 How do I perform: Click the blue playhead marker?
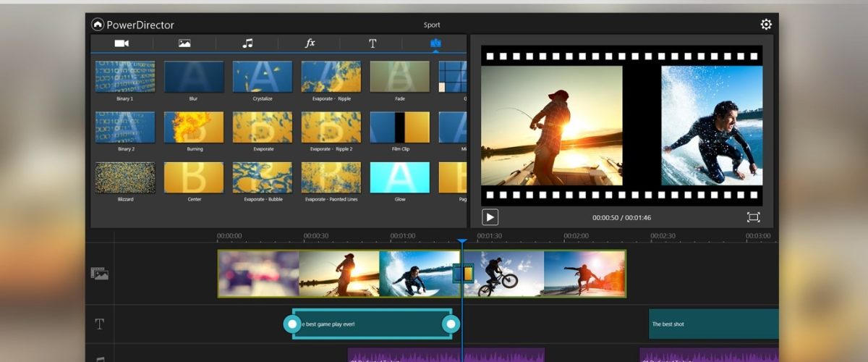462,242
